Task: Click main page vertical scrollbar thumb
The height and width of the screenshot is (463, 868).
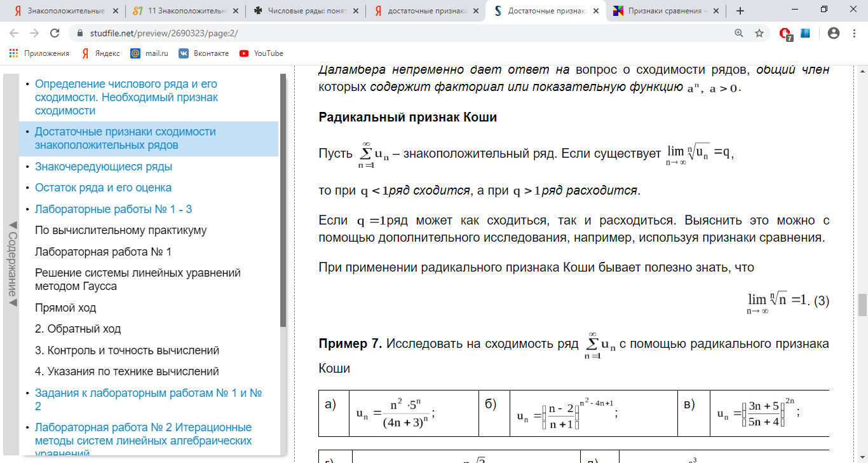Action: [862, 305]
